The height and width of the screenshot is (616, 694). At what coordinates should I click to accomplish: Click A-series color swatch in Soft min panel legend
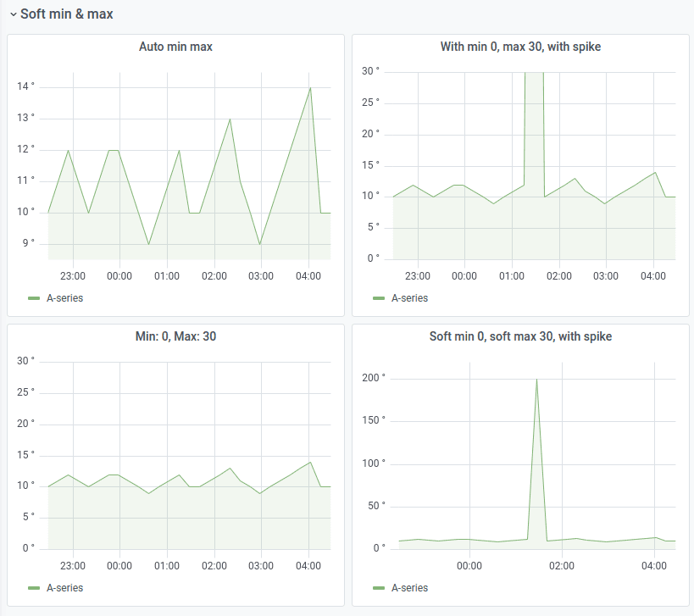coord(379,588)
